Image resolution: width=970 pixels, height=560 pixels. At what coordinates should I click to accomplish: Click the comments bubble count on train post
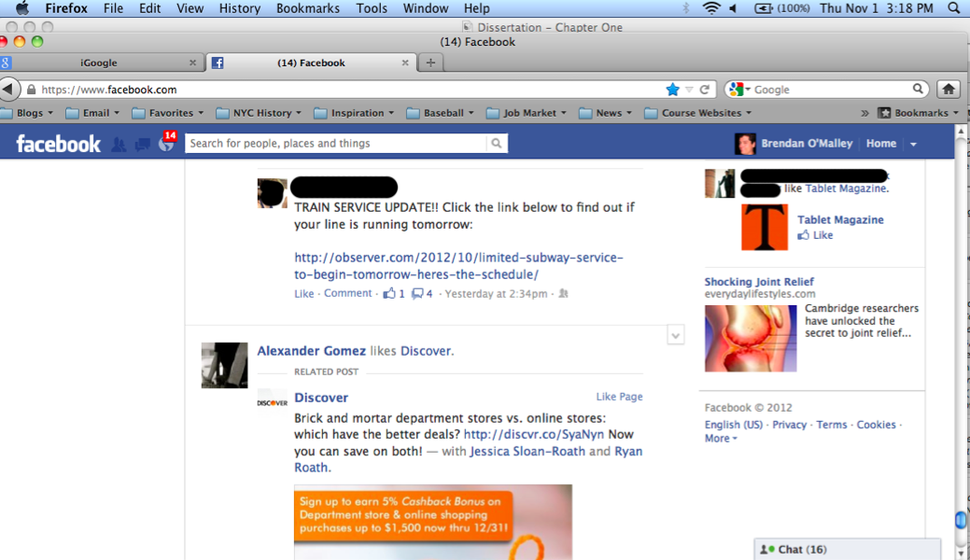423,293
